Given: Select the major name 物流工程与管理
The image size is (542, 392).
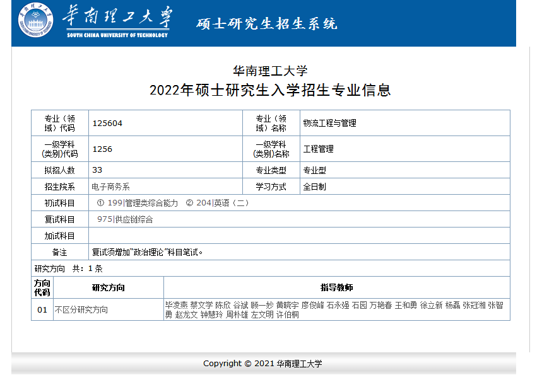Looking at the screenshot, I should coord(330,124).
